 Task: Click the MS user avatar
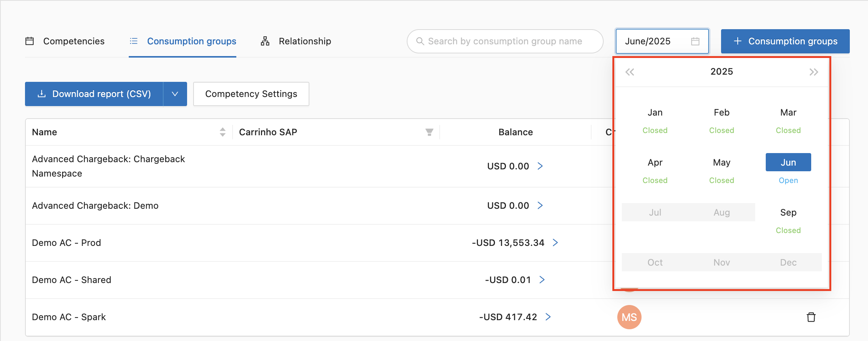(629, 317)
